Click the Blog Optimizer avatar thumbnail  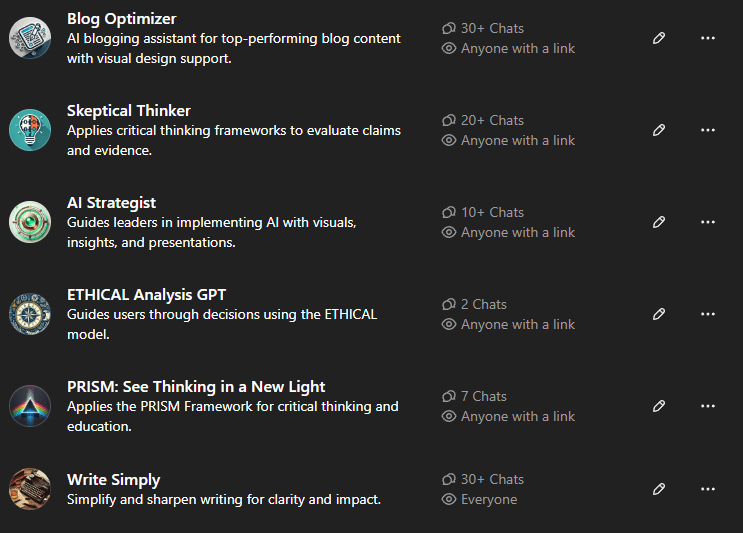coord(30,38)
